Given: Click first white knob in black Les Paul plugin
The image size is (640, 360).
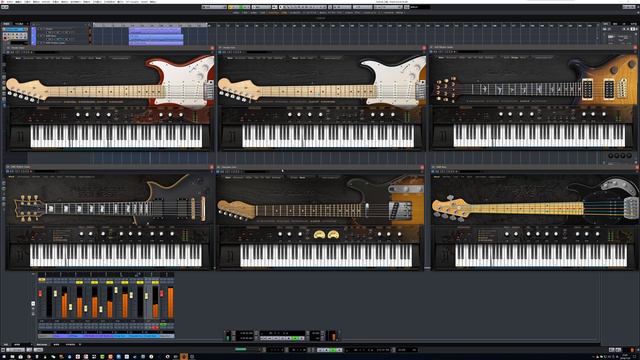Looking at the screenshot, I should [x=81, y=234].
